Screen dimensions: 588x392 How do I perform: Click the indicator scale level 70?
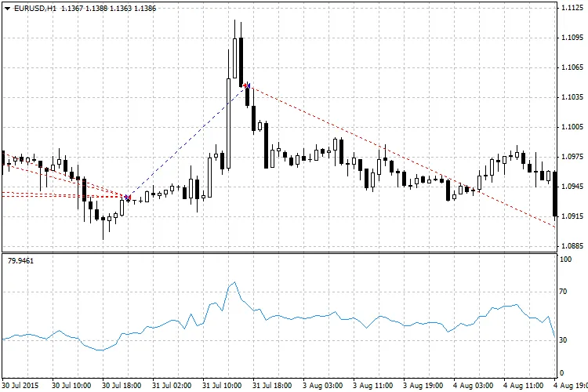pyautogui.click(x=562, y=291)
